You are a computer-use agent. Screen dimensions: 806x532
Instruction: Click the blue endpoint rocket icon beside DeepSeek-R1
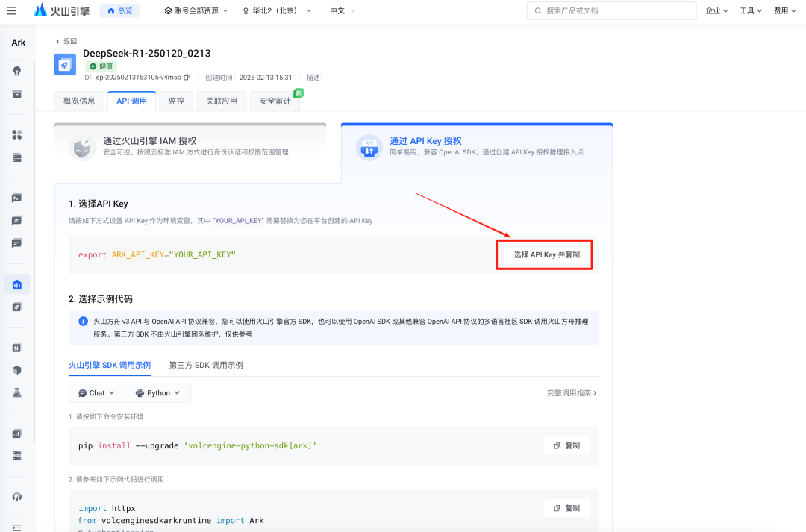(x=65, y=65)
